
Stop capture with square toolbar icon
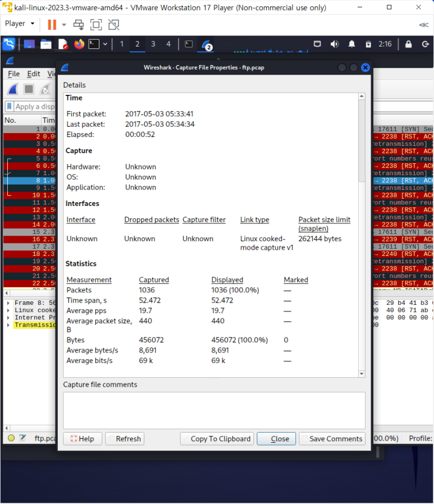(x=29, y=89)
